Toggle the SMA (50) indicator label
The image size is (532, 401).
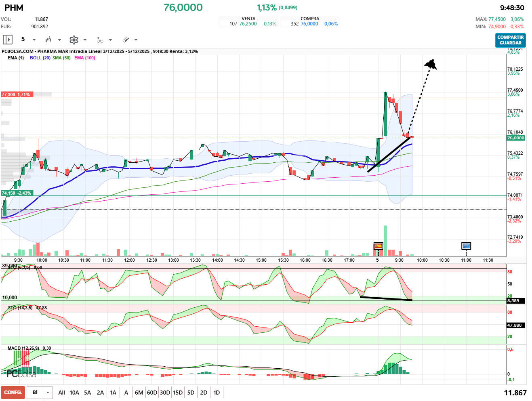61,58
